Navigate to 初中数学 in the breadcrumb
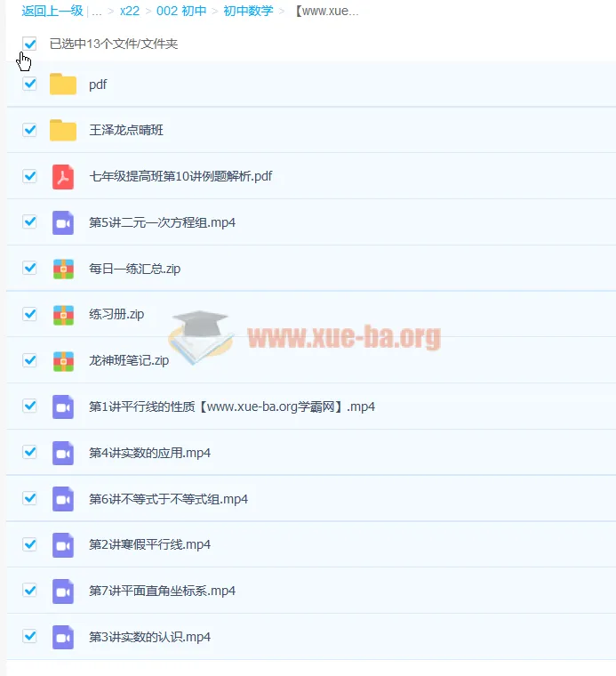Image resolution: width=616 pixels, height=676 pixels. point(248,12)
